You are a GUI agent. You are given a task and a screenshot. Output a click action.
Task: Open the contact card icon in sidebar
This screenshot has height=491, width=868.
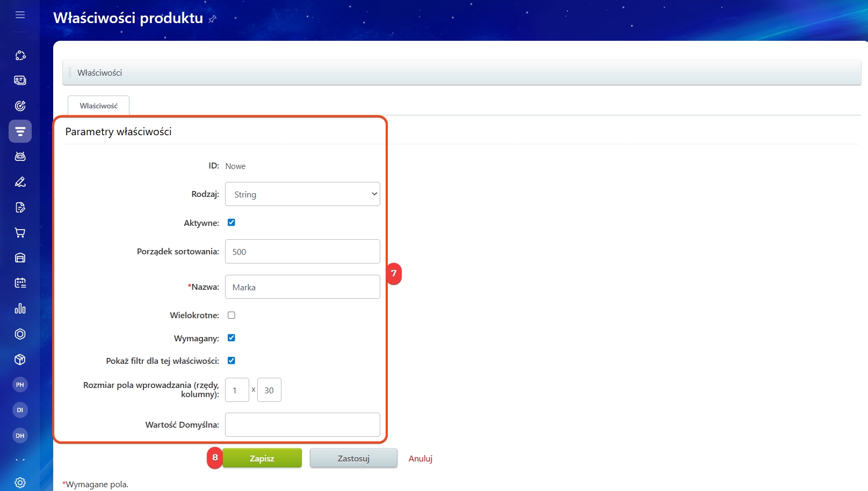(x=20, y=80)
